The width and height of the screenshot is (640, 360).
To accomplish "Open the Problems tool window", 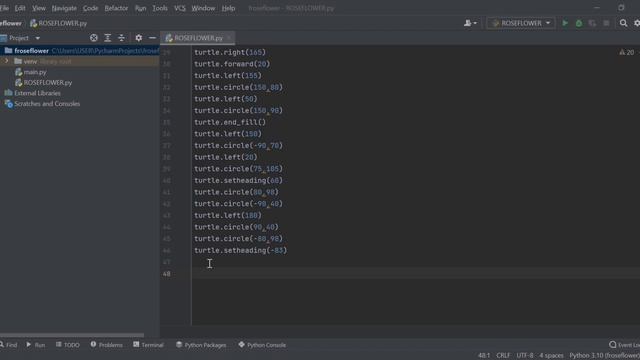I will [x=106, y=345].
